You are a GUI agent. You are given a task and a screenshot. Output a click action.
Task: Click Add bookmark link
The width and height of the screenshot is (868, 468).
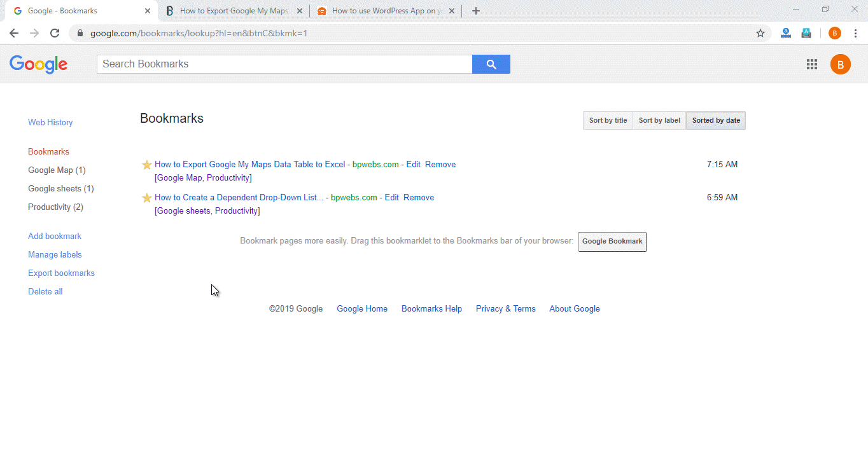click(55, 237)
